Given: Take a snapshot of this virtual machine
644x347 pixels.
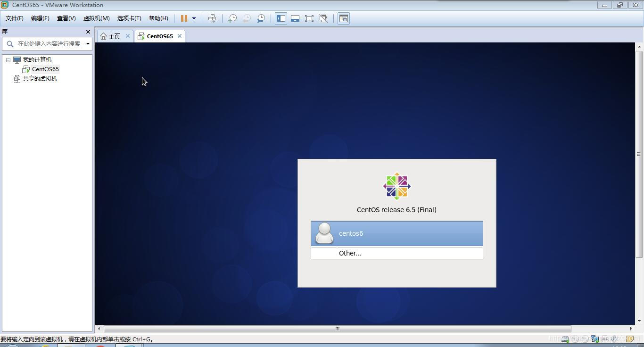Looking at the screenshot, I should point(232,18).
